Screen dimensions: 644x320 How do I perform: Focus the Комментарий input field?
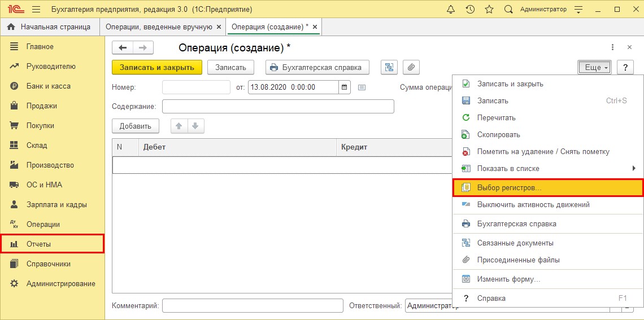coord(253,306)
